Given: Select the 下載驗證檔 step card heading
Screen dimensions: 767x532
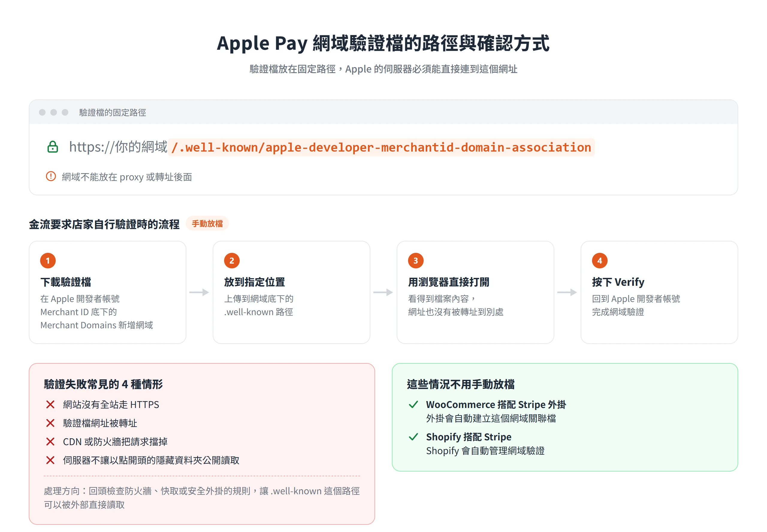Looking at the screenshot, I should pyautogui.click(x=66, y=282).
